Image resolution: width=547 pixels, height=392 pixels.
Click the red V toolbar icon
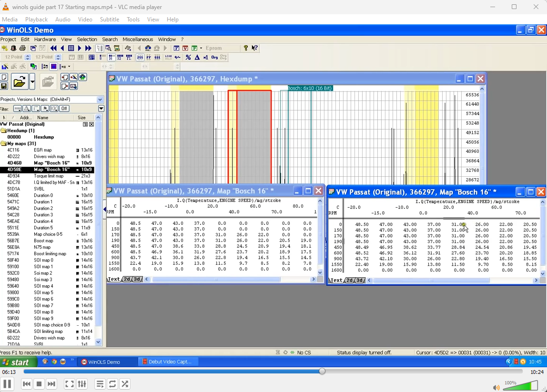coord(185,48)
